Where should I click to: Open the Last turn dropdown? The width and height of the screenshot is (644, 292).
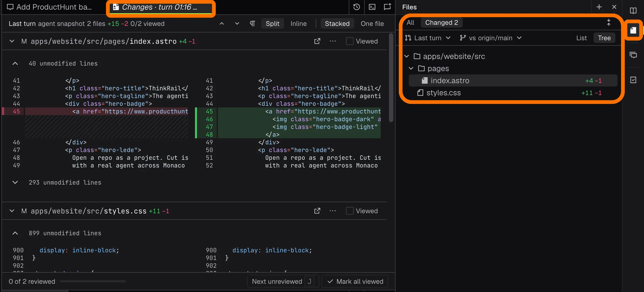[428, 38]
